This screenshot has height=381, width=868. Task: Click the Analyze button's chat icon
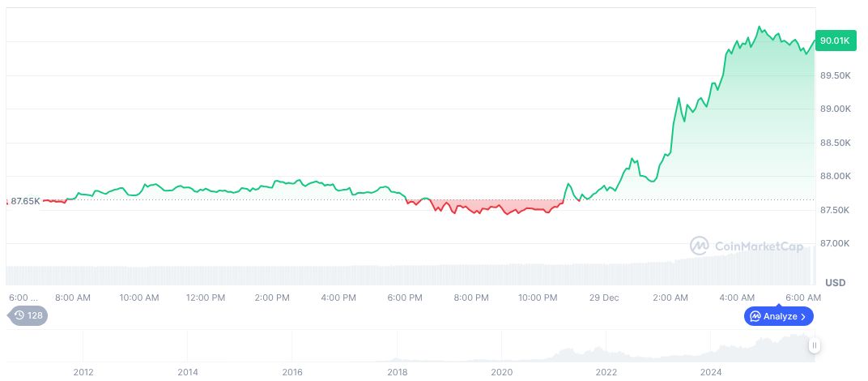coord(755,316)
